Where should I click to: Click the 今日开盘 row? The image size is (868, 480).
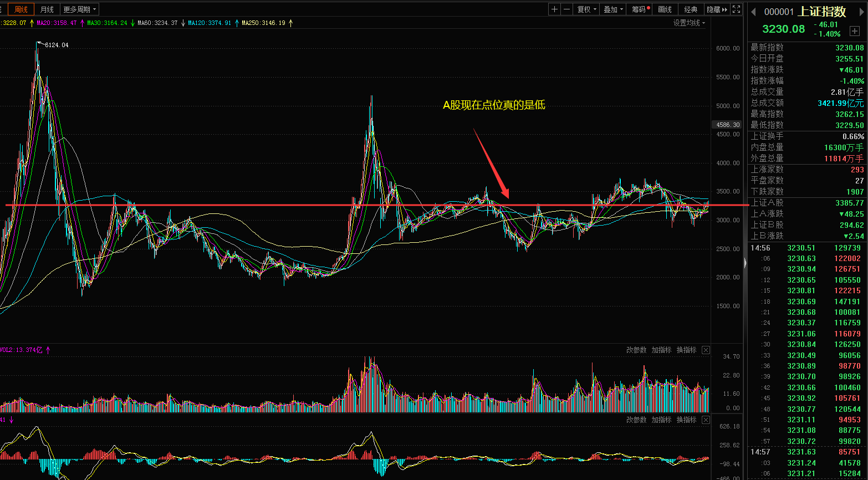807,59
